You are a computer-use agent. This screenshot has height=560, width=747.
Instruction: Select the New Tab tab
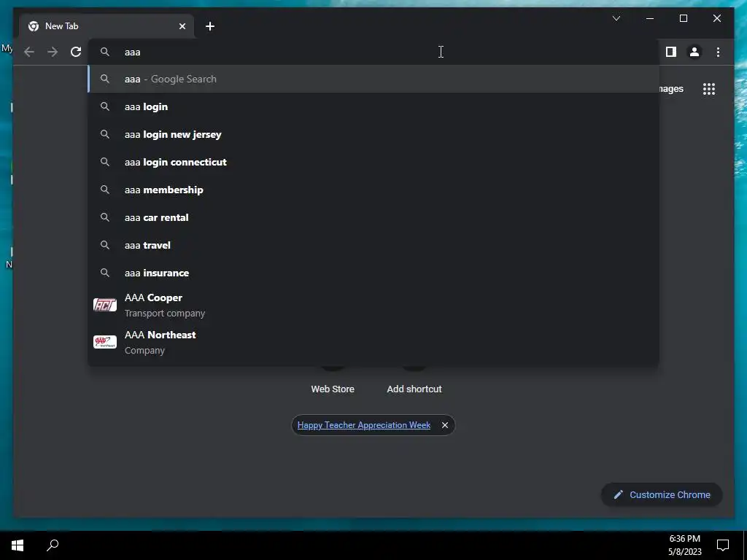click(107, 26)
